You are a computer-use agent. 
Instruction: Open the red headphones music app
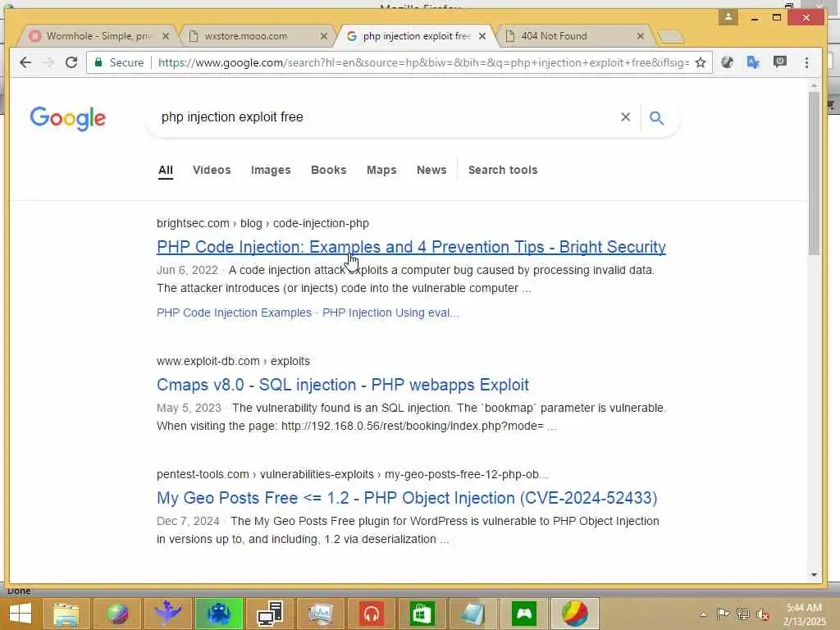click(x=372, y=614)
